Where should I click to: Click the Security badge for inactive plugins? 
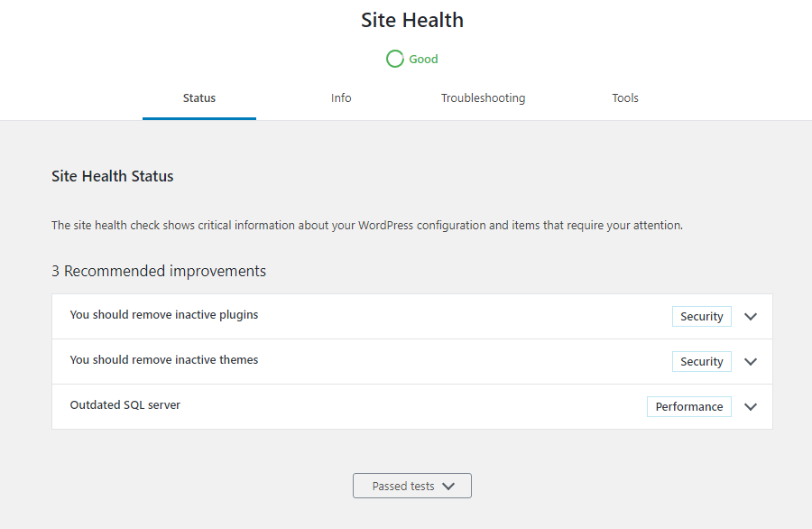click(702, 317)
